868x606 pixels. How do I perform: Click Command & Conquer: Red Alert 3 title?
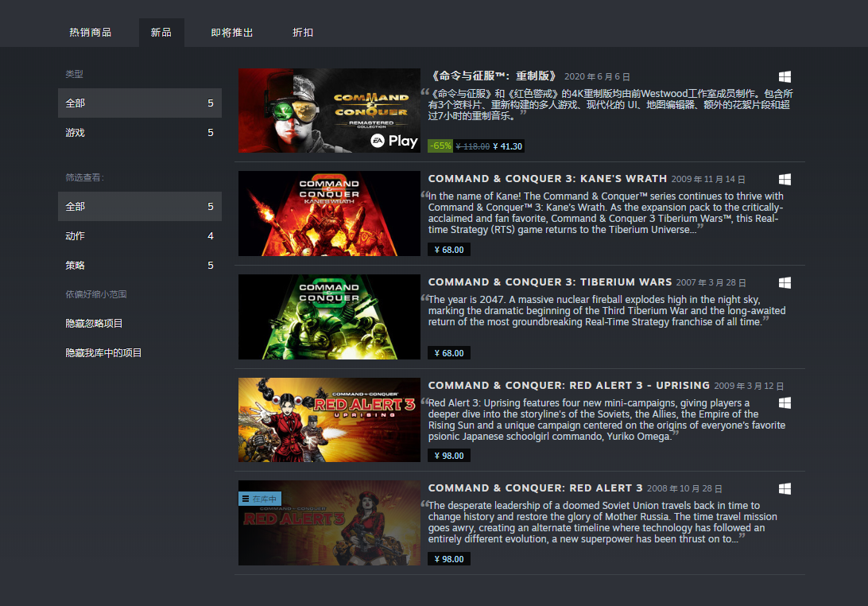coord(535,488)
